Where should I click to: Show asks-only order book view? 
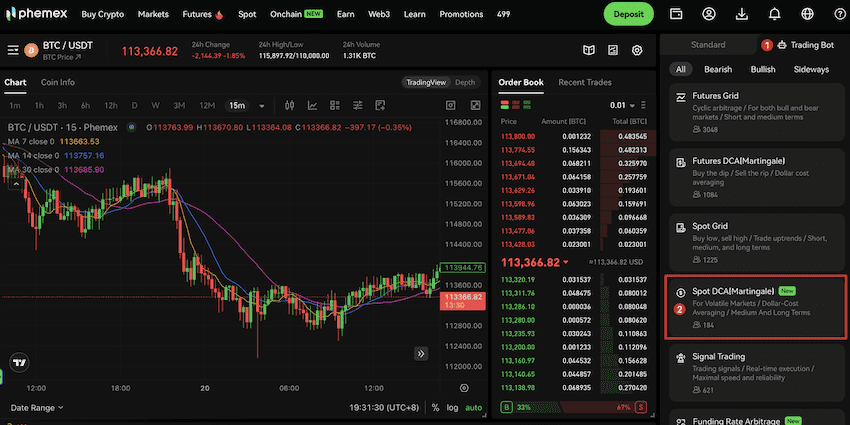(517, 103)
